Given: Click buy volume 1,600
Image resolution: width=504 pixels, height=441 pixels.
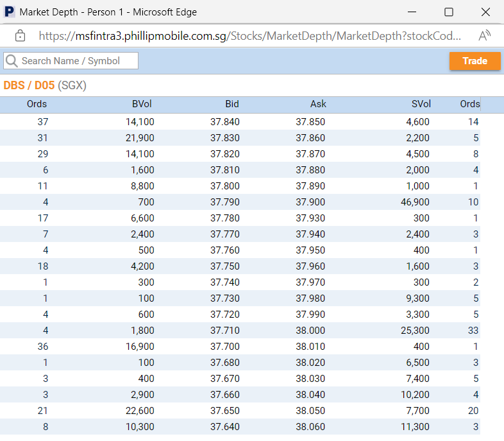Looking at the screenshot, I should 142,170.
